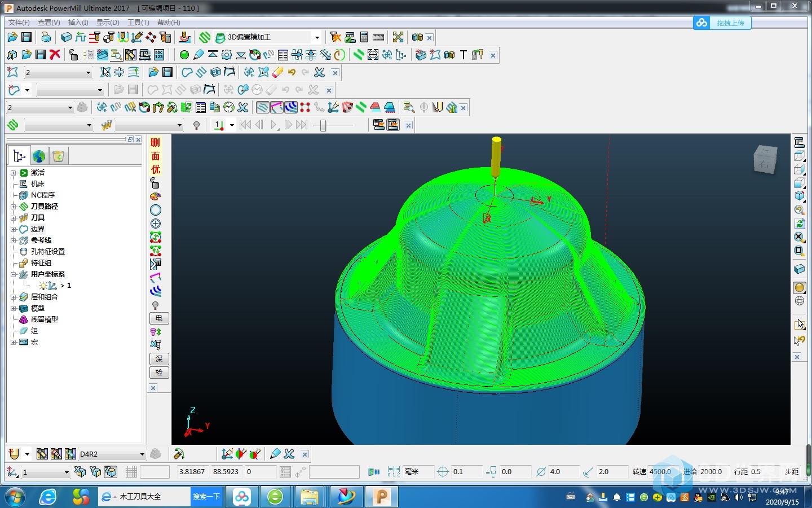Click the open project folder icon
This screenshot has height=508, width=812.
coord(12,37)
